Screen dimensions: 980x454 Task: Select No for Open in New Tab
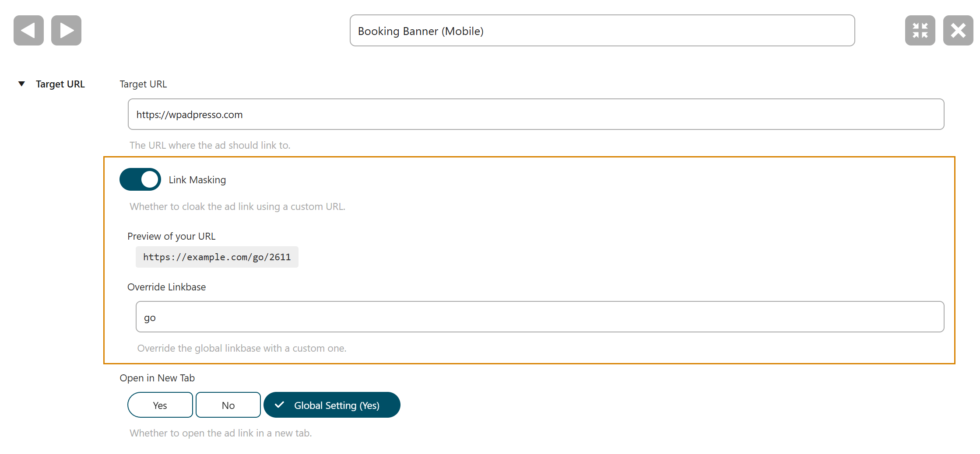click(228, 405)
